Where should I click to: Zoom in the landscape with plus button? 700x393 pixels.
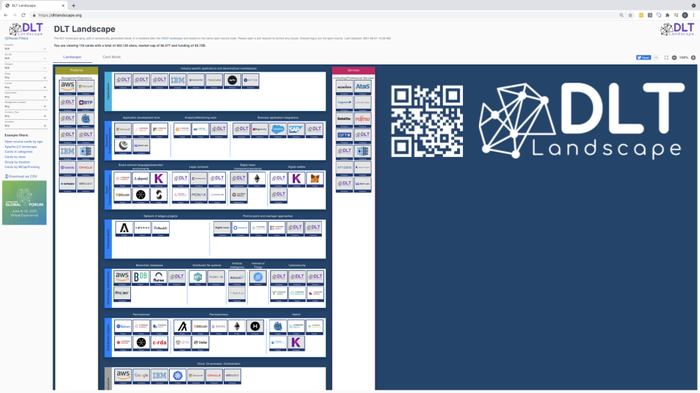pyautogui.click(x=693, y=58)
